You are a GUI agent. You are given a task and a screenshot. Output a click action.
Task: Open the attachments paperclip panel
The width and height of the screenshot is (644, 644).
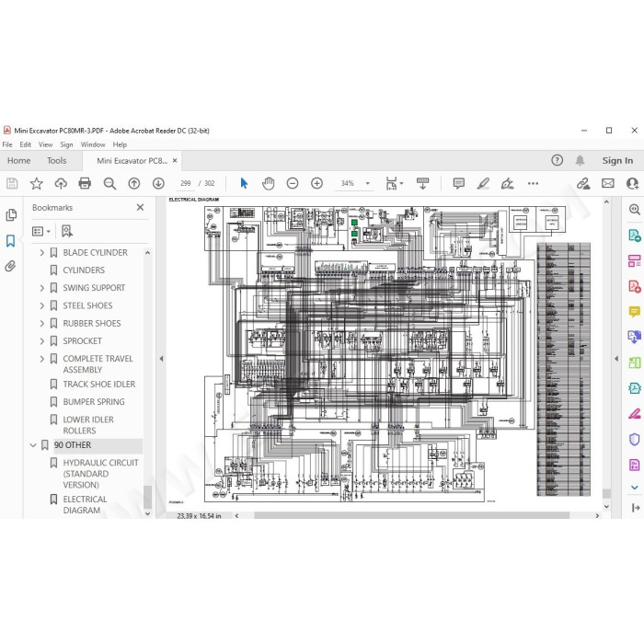click(x=10, y=266)
